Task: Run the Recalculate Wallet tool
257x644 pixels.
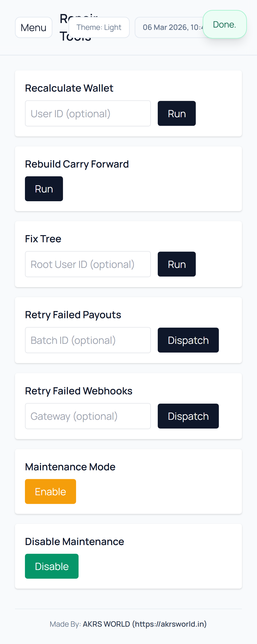Action: (x=176, y=113)
